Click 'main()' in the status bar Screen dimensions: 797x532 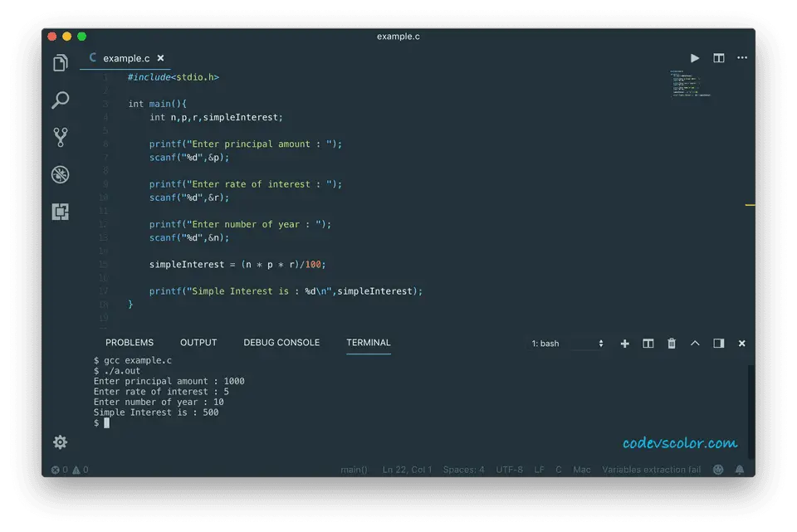(354, 470)
